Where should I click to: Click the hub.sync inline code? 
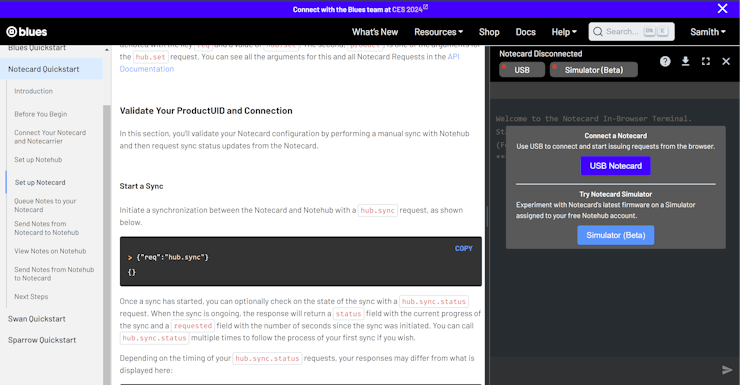click(x=378, y=210)
